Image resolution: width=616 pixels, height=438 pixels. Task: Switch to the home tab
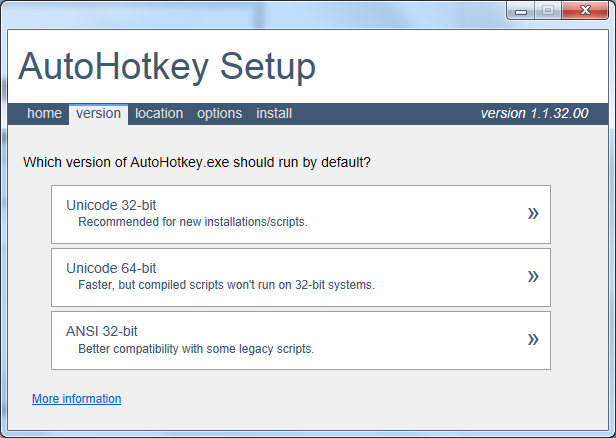(x=44, y=114)
